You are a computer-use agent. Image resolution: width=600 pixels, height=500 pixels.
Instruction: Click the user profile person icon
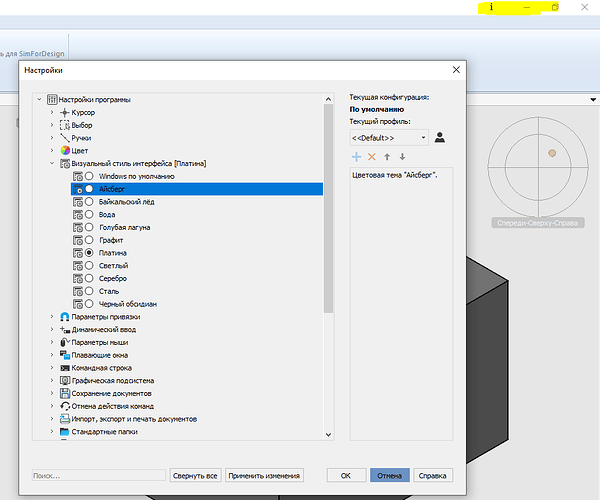point(440,137)
